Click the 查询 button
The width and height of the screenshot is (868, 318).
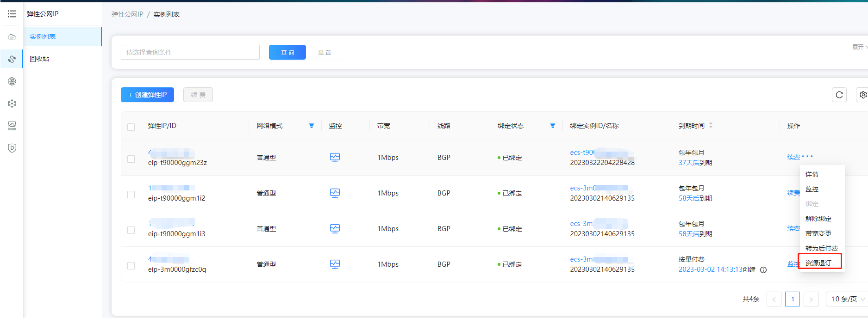coord(287,52)
